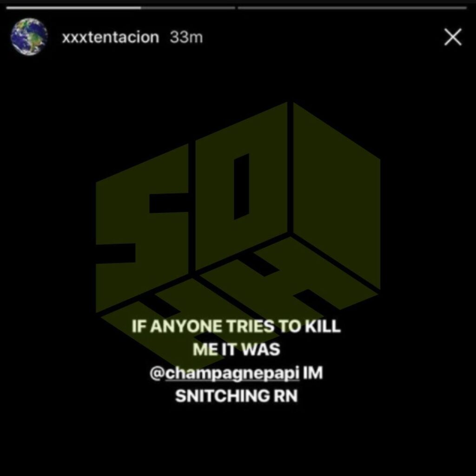Jump to the first story progress segment
This screenshot has height=476, width=476.
click(x=121, y=8)
